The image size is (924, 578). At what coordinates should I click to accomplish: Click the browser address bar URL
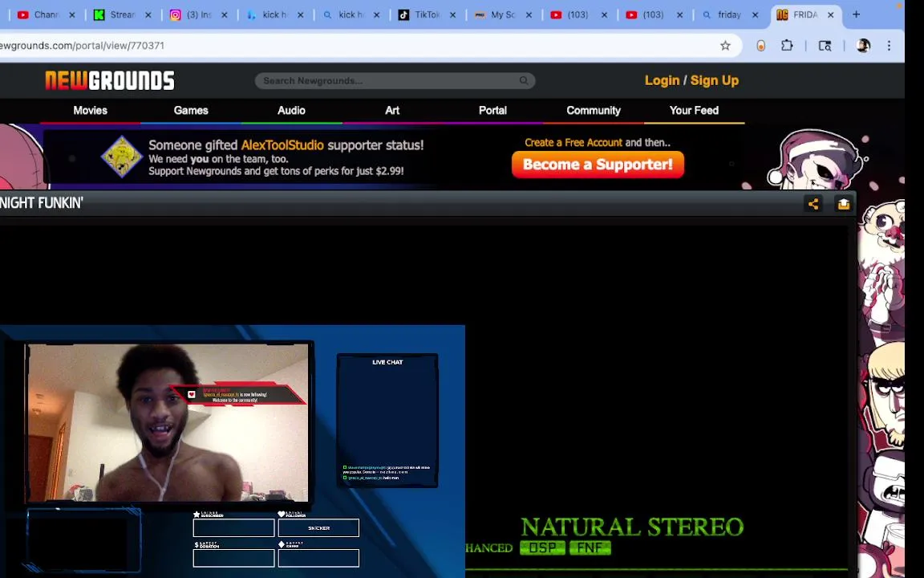83,46
